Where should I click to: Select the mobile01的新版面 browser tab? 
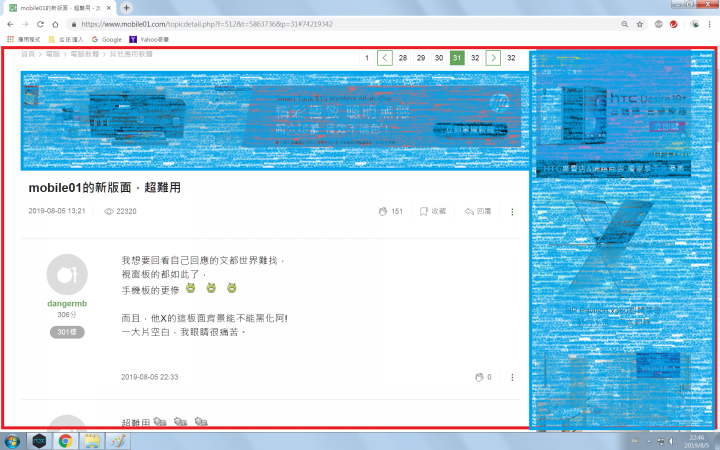[60, 8]
